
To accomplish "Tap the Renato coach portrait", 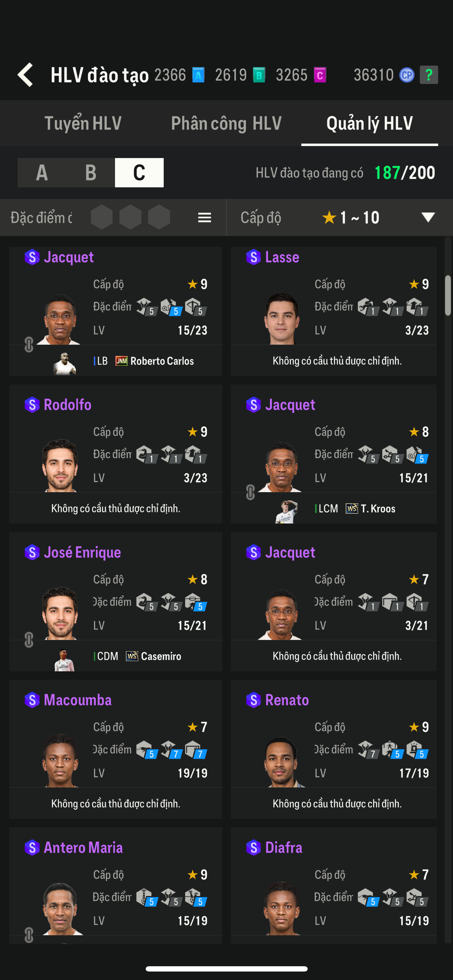I will (x=282, y=762).
